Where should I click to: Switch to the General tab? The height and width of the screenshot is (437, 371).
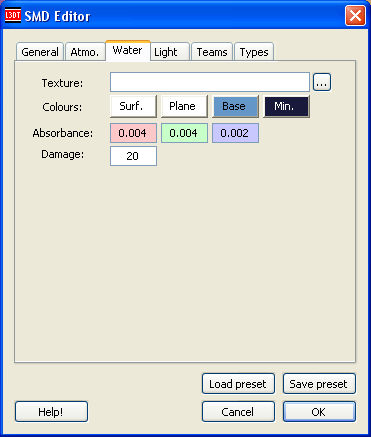click(40, 52)
